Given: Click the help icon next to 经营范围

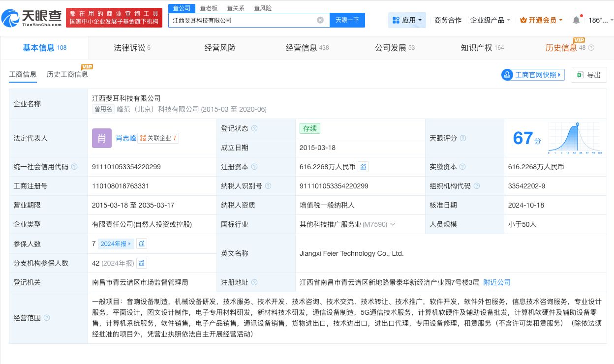Looking at the screenshot, I should tap(47, 318).
